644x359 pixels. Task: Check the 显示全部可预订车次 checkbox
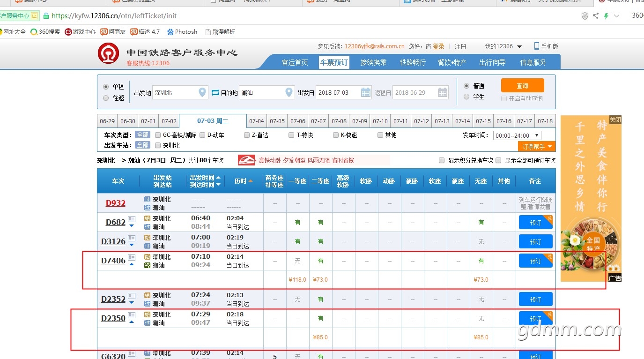[498, 160]
